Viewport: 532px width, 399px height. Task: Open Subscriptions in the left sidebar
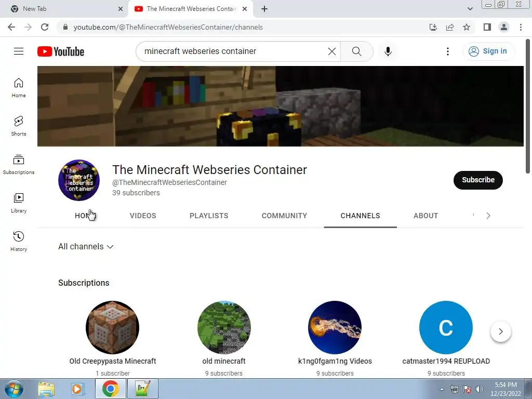coord(19,165)
